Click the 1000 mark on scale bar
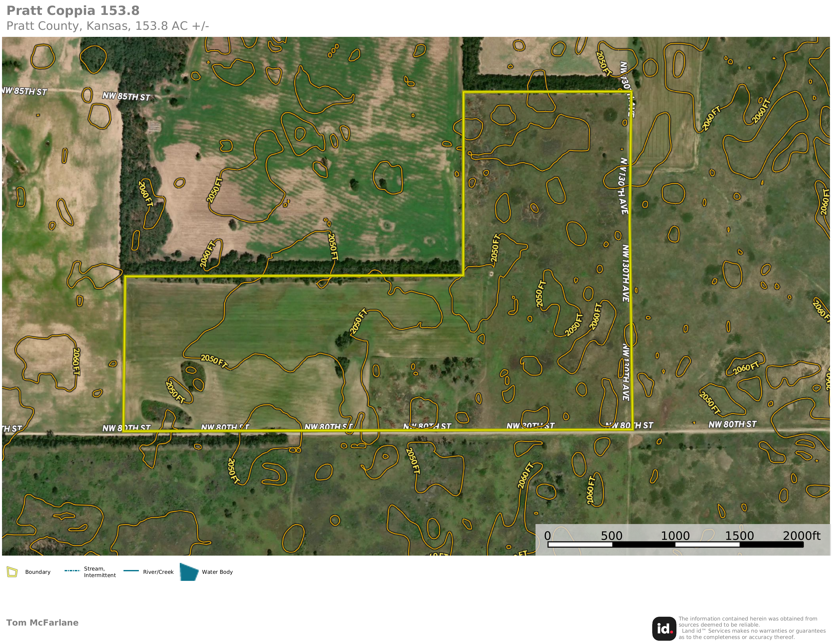This screenshot has width=833, height=644. pos(675,536)
